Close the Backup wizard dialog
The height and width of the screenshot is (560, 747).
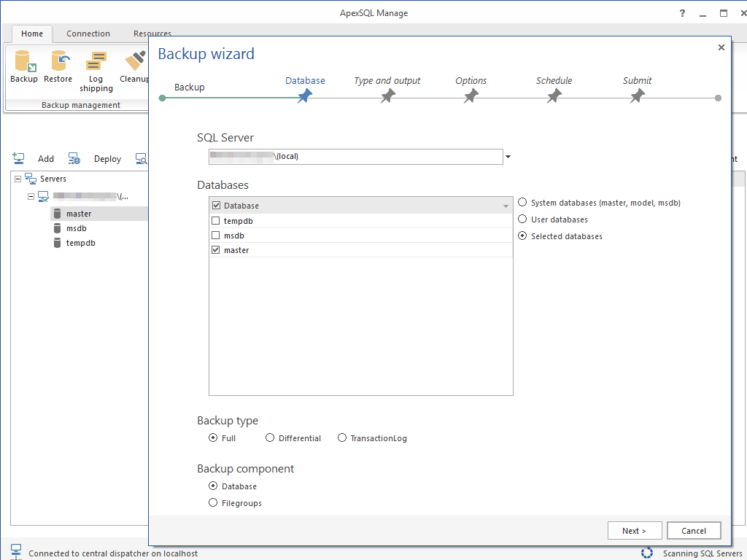[x=721, y=47]
